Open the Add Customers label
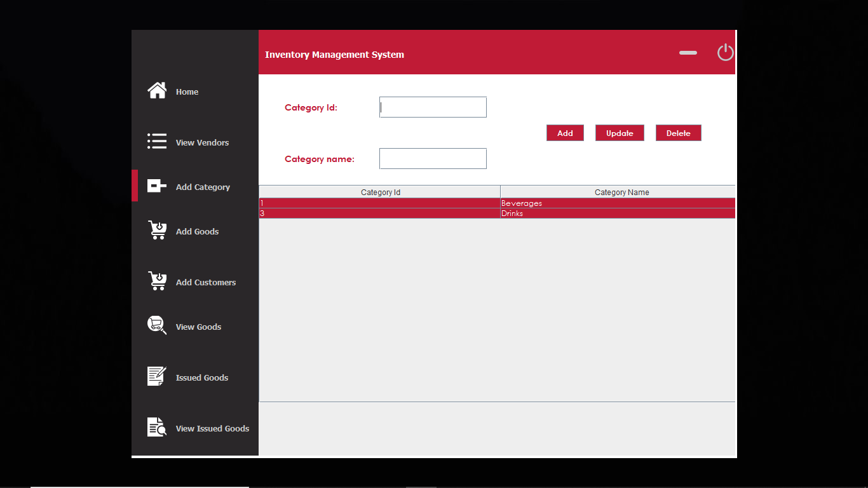The image size is (868, 488). coord(206,283)
